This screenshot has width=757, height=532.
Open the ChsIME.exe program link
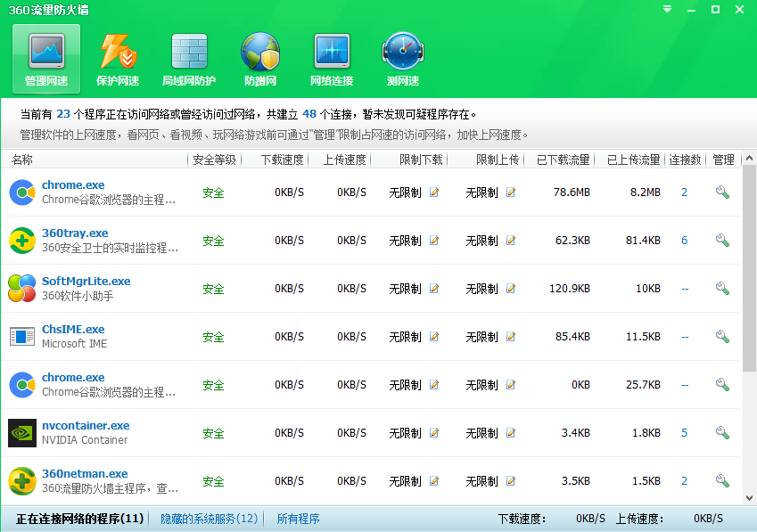(73, 330)
